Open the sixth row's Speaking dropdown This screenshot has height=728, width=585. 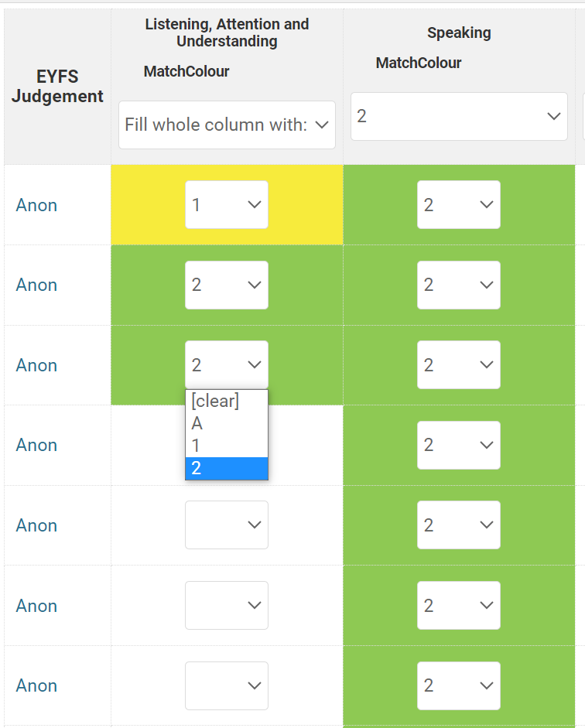[x=459, y=605]
